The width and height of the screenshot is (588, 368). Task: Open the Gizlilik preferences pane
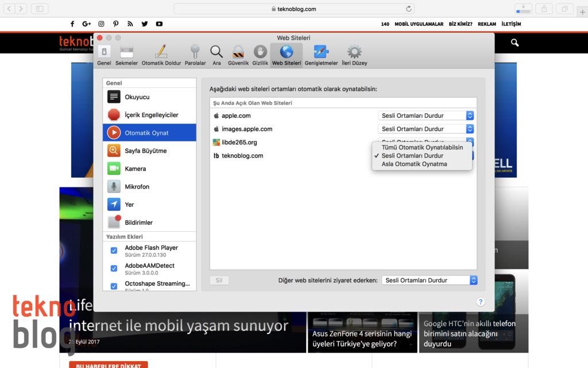coord(260,56)
